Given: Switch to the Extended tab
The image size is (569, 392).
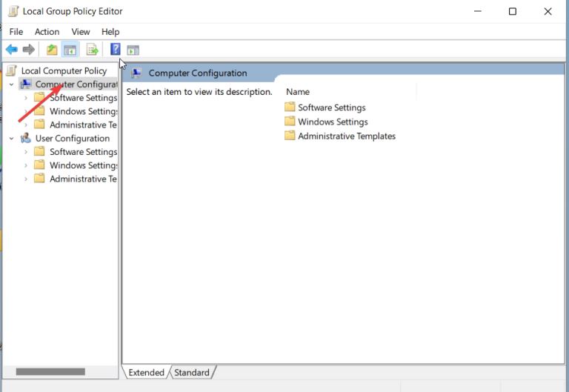Looking at the screenshot, I should click(146, 373).
